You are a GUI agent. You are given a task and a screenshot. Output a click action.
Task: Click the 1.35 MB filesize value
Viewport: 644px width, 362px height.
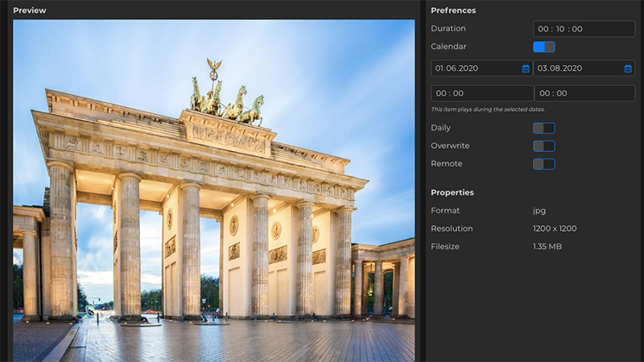[x=547, y=246]
